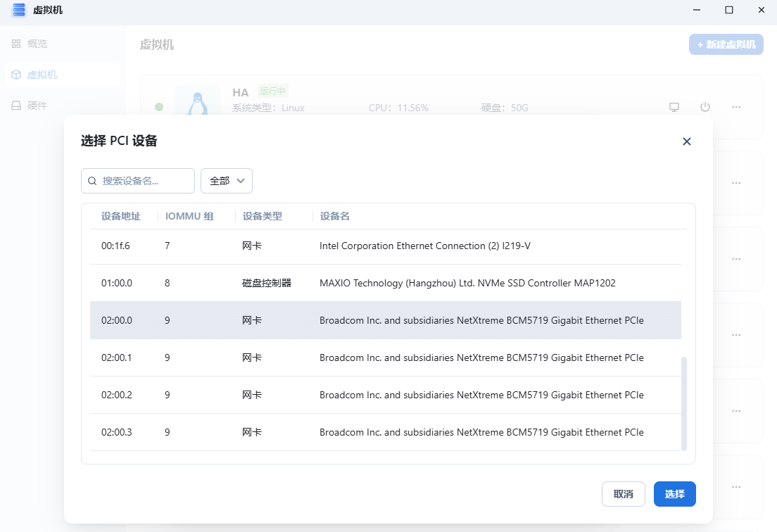Close the 选择 PCI 设备 dialog
This screenshot has width=777, height=532.
point(686,141)
